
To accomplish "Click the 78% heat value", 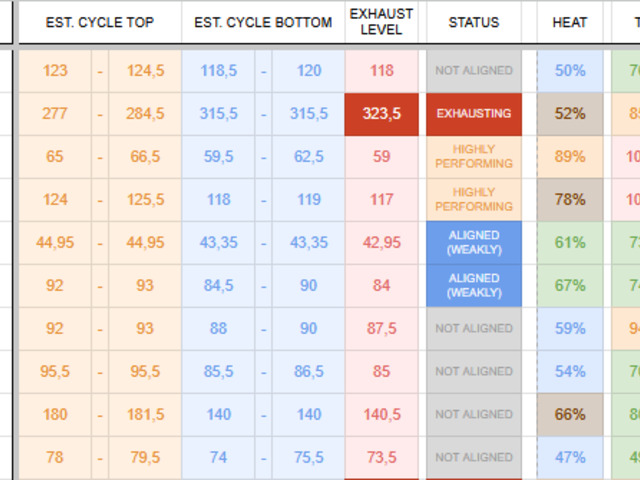I will pos(570,200).
